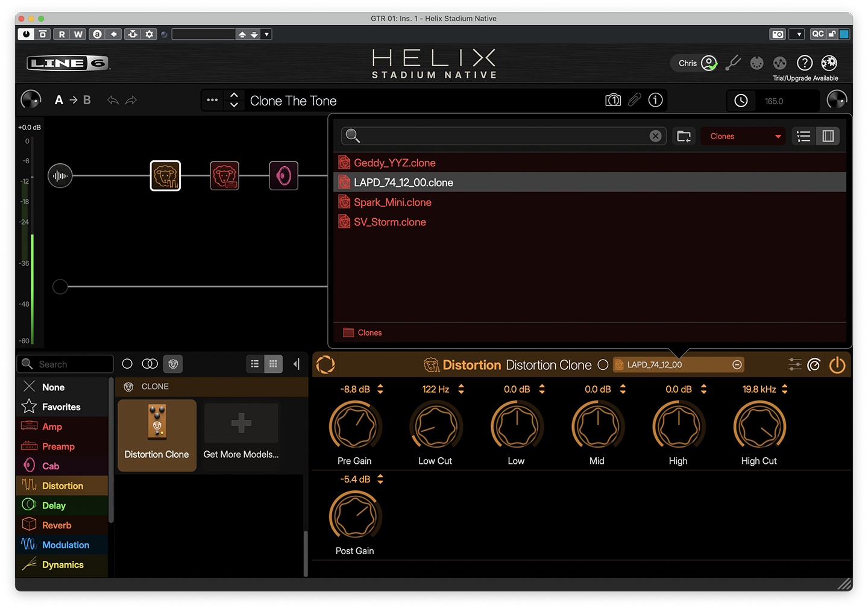
Task: Open MIDI settings via the MIDI connector icon
Action: pyautogui.click(x=756, y=63)
